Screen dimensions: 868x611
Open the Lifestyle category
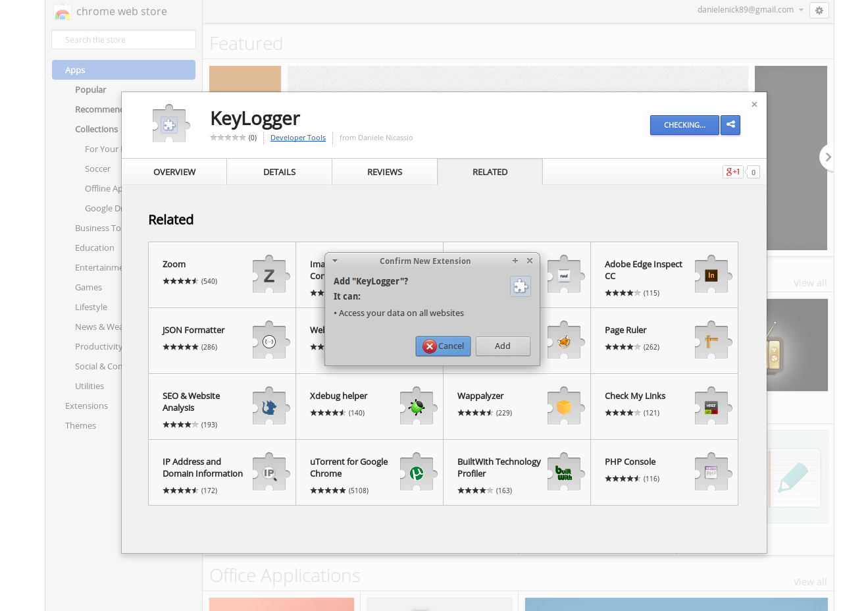pos(91,307)
